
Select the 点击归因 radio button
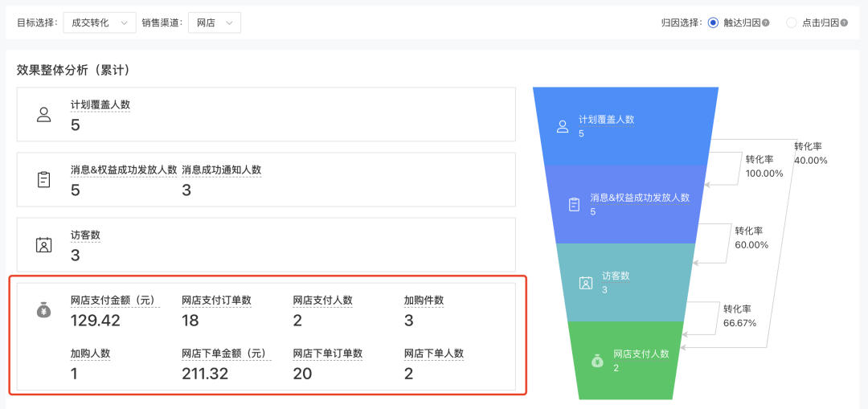(x=792, y=22)
